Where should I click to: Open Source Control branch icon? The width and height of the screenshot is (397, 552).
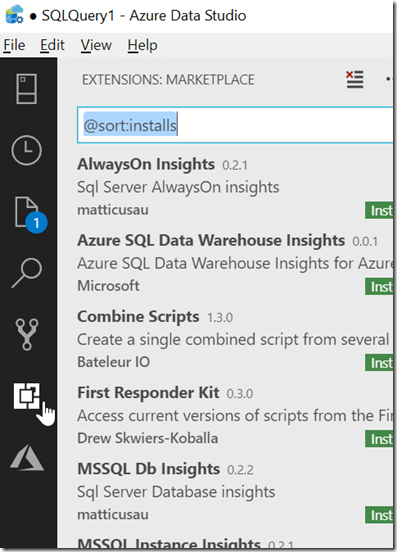[x=27, y=334]
